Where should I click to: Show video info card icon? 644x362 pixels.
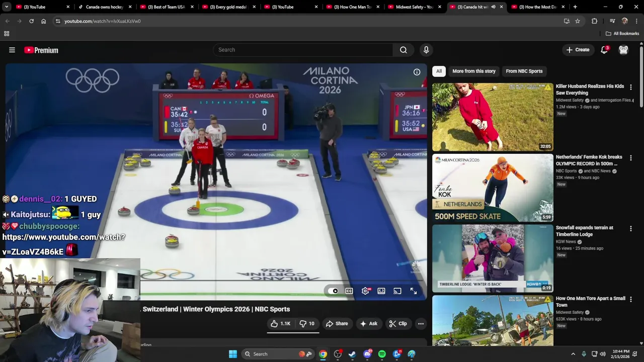tap(417, 72)
